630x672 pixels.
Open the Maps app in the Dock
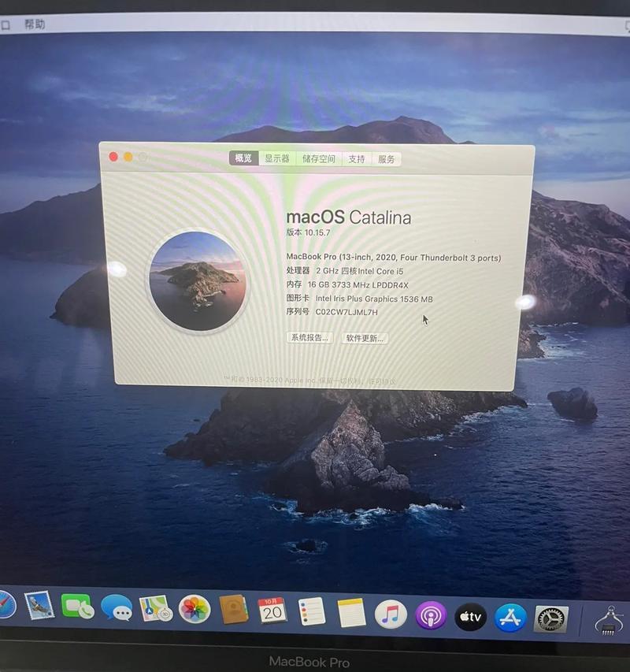156,608
